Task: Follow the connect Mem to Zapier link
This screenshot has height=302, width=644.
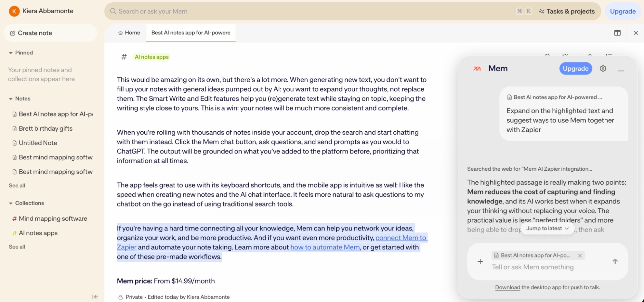Action: (x=401, y=238)
